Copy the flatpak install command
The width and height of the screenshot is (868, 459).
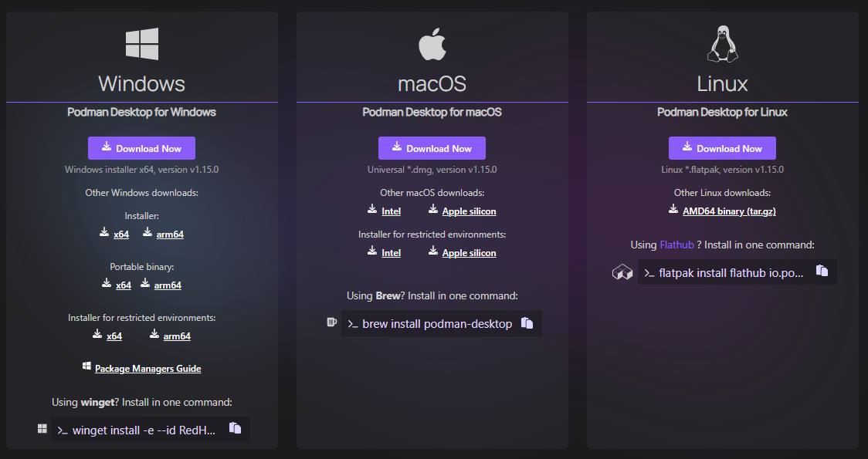tap(822, 271)
